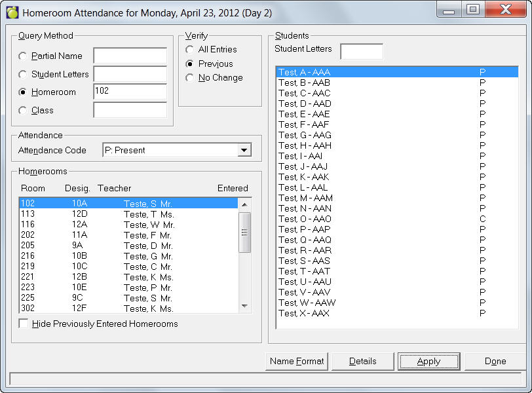
Task: Choose student Test, X - AAX
Action: pyautogui.click(x=304, y=313)
